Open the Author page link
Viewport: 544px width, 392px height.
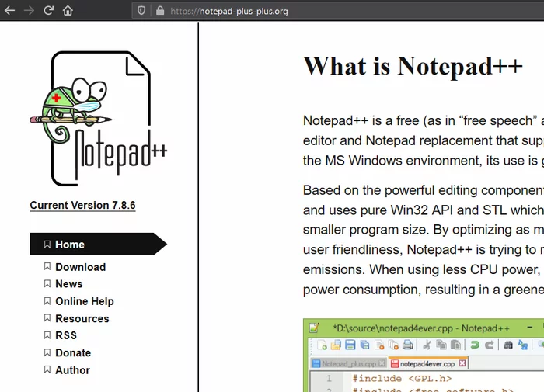click(x=72, y=370)
